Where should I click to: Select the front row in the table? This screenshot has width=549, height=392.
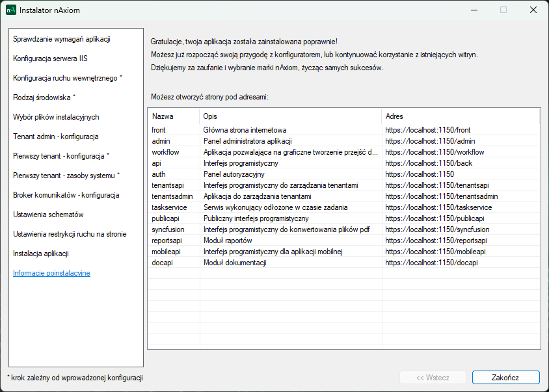159,130
